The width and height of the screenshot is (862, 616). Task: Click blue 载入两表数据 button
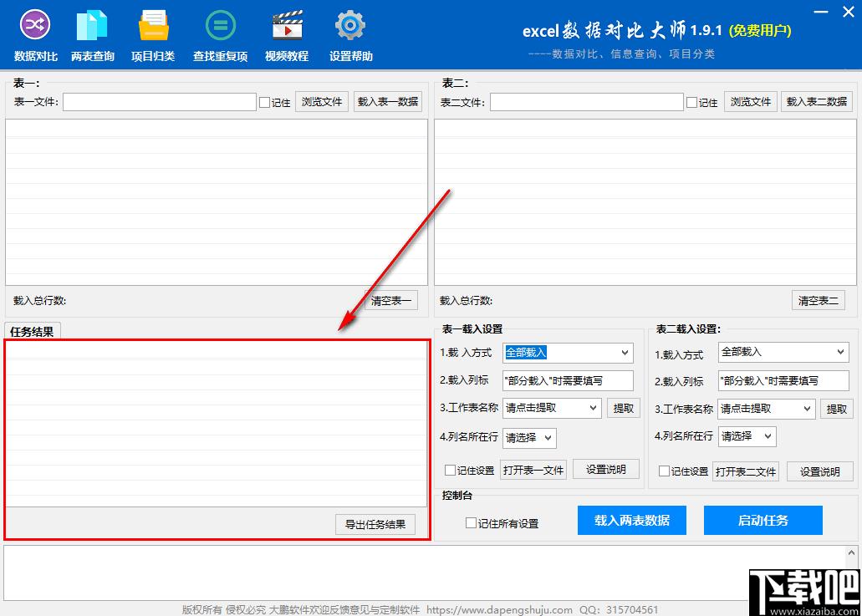click(x=631, y=521)
